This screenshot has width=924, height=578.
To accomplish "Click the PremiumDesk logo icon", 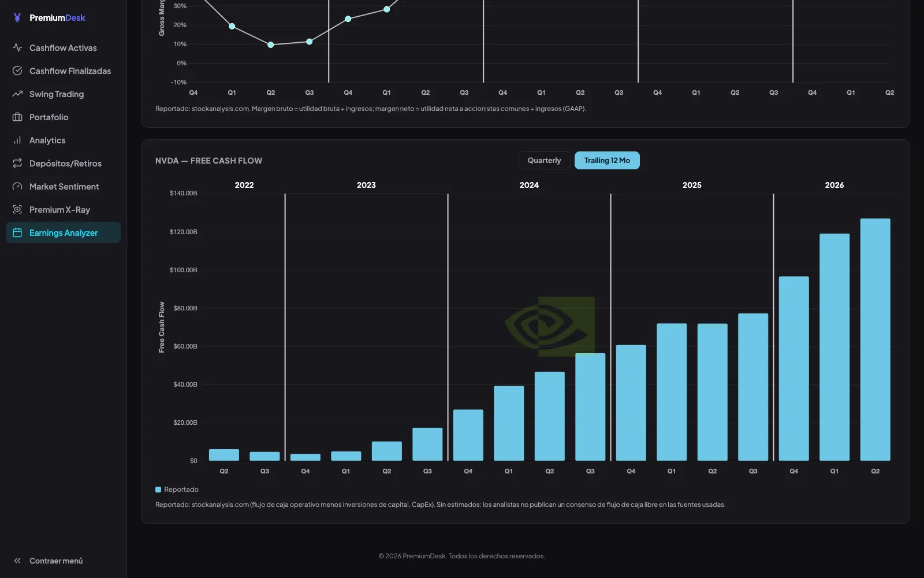I will [x=17, y=18].
